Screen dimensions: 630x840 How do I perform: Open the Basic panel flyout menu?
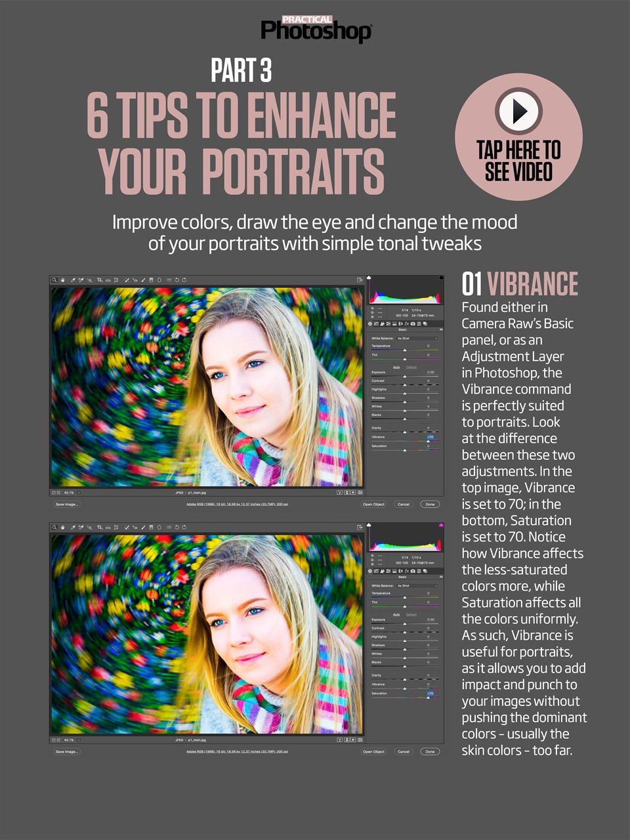point(441,329)
